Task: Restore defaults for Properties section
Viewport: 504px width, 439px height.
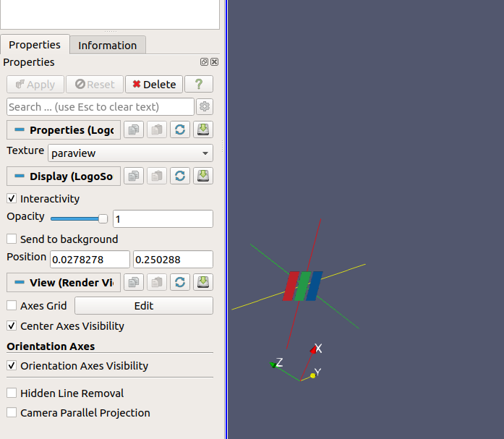Action: coord(180,129)
